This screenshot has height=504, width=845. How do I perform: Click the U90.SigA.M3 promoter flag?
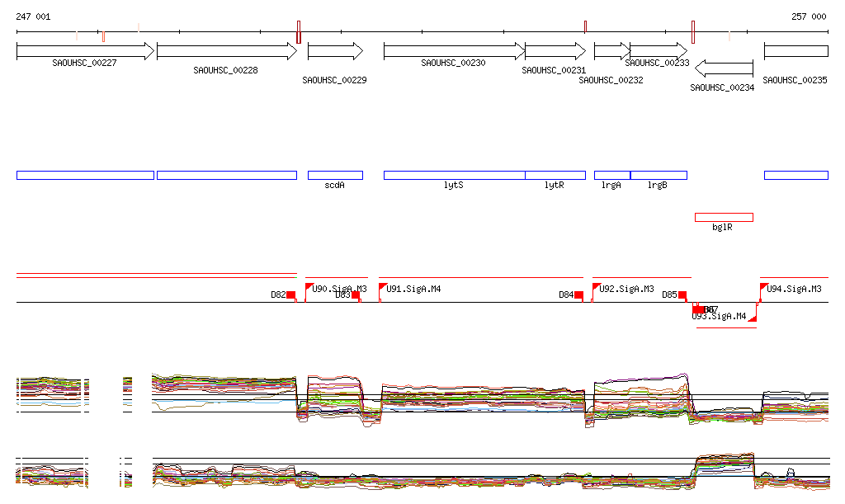[309, 286]
